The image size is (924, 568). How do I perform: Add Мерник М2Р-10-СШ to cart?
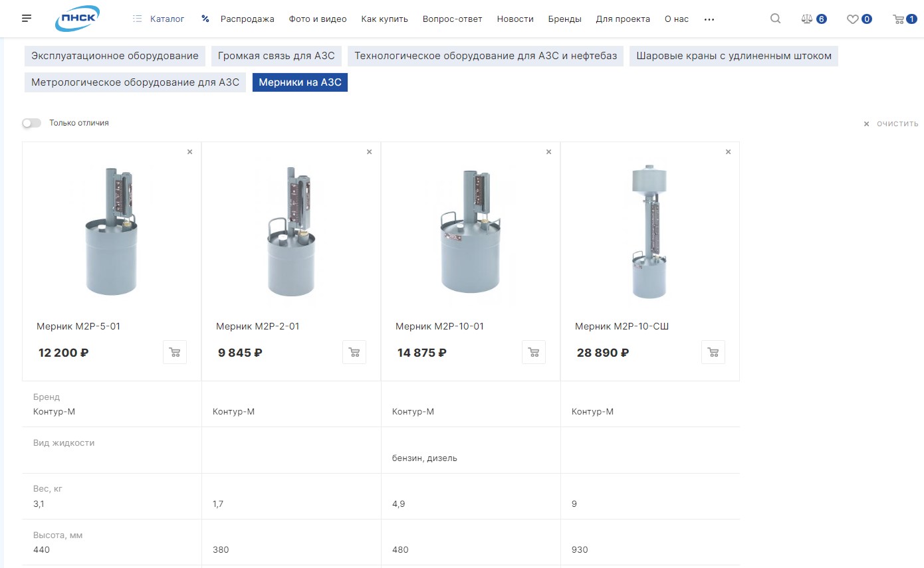[x=713, y=352]
